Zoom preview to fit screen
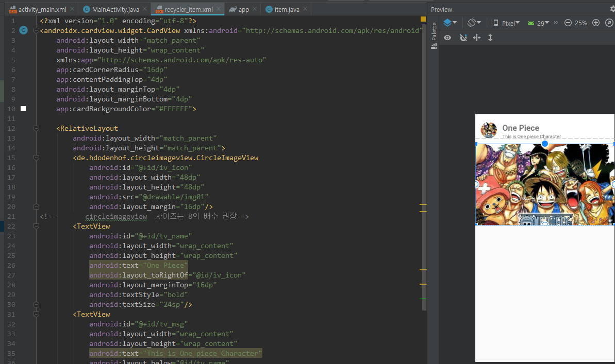 (609, 23)
